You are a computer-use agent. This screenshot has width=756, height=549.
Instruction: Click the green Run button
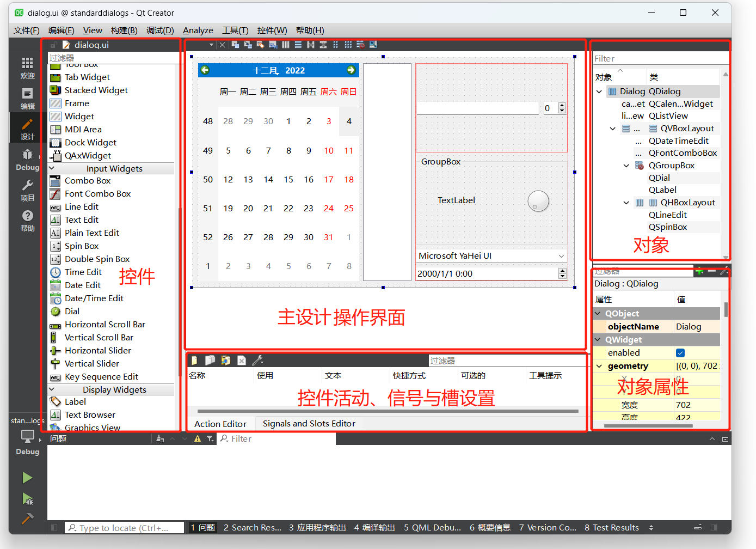click(x=27, y=478)
